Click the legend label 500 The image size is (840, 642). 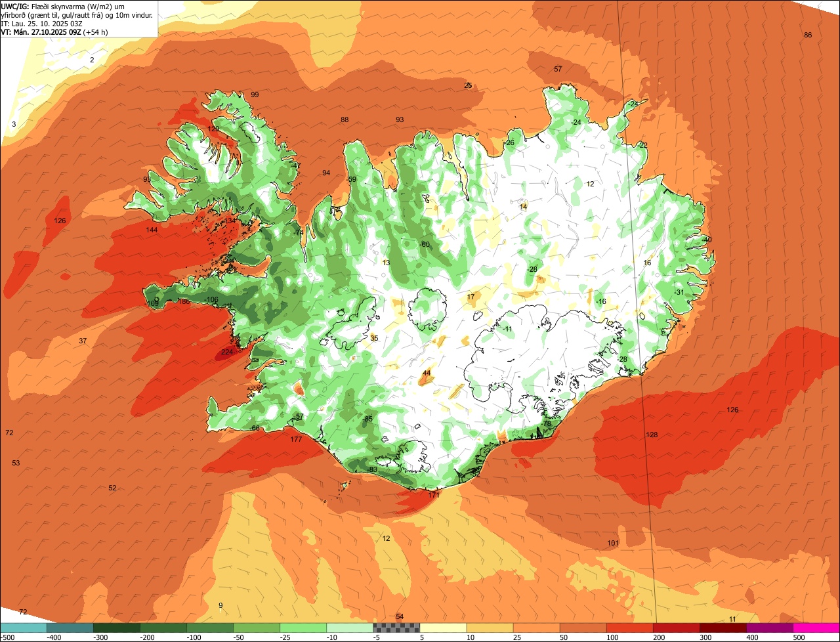click(799, 637)
